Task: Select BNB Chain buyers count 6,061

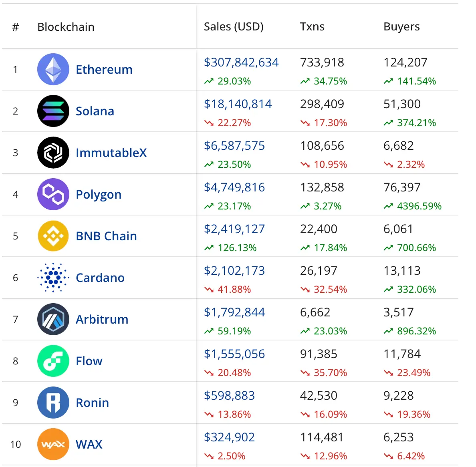Action: click(x=399, y=229)
